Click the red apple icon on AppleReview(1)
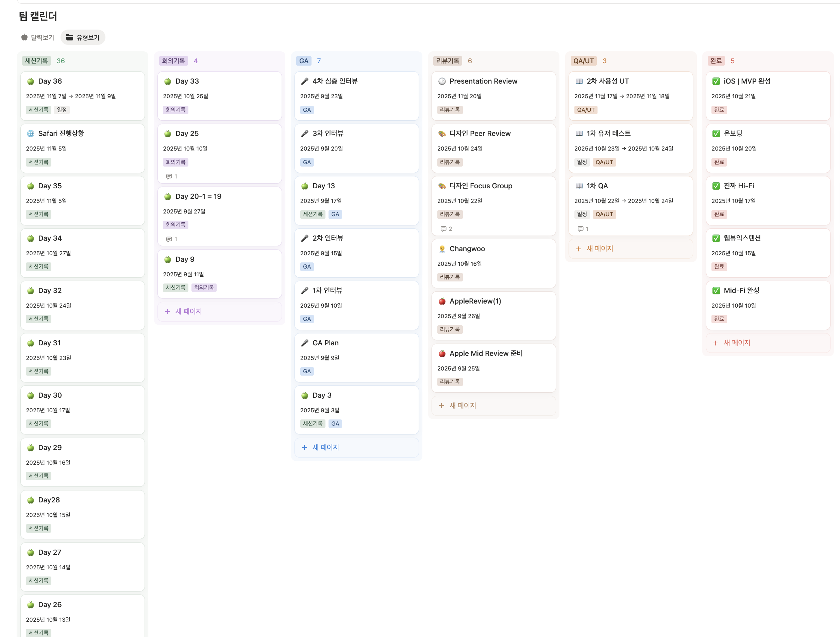 click(x=442, y=302)
